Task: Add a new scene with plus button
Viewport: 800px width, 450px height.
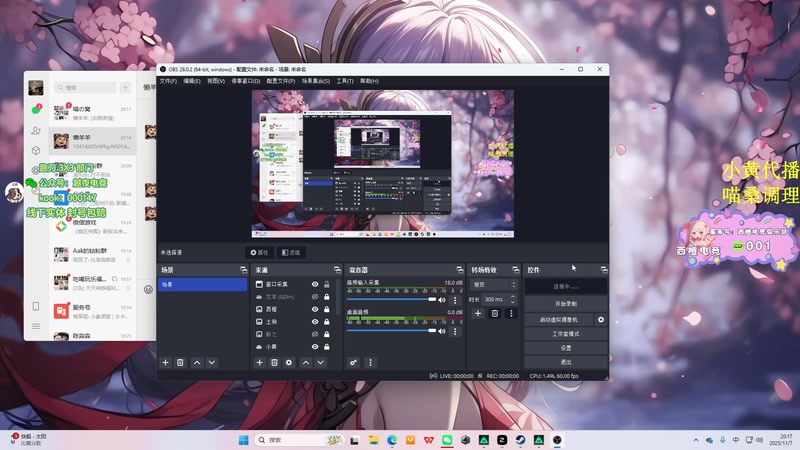Action: 165,362
